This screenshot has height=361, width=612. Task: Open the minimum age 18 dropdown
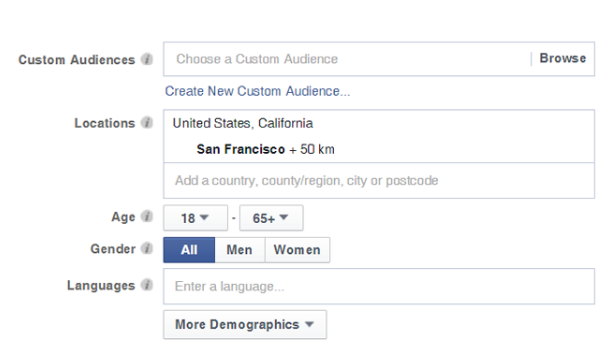point(195,218)
